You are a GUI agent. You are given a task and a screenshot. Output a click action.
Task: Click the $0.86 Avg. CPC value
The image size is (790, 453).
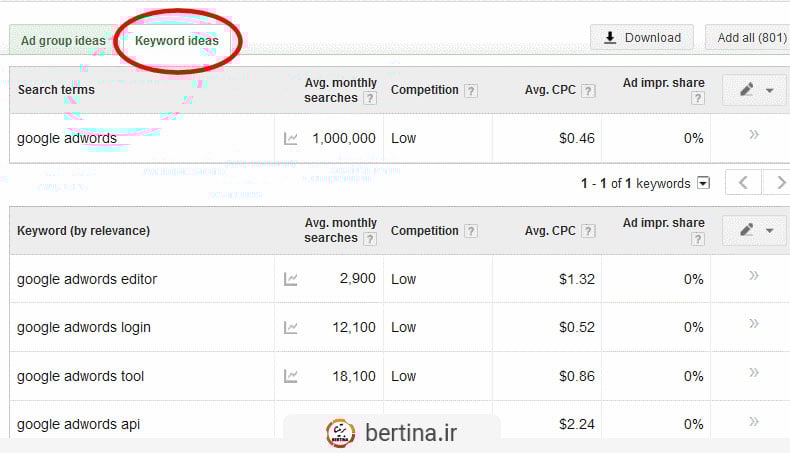point(577,376)
